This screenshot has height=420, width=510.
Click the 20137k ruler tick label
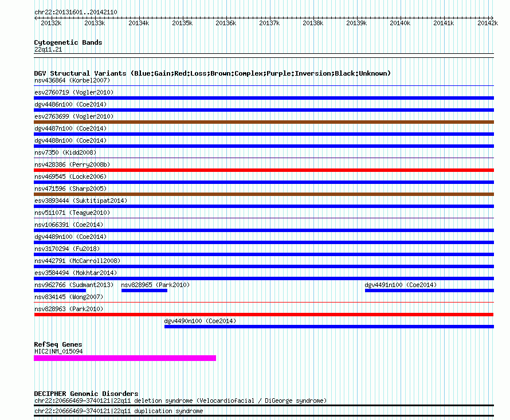269,23
